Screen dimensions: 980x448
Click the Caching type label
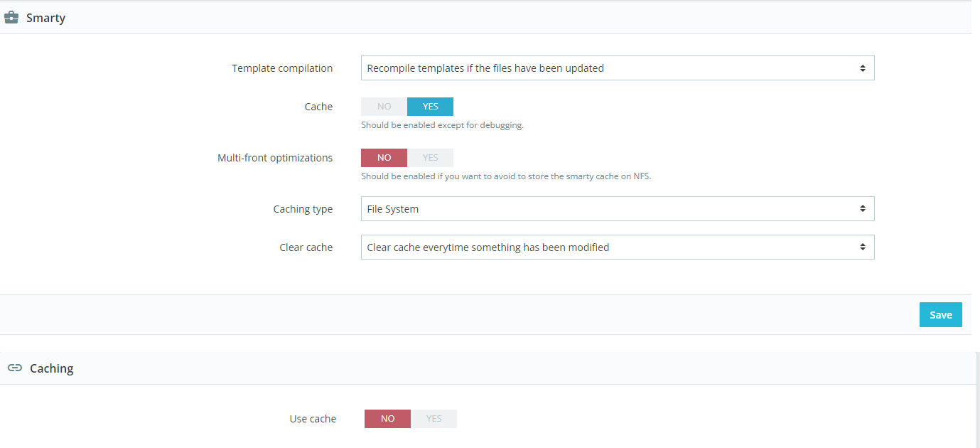[303, 209]
